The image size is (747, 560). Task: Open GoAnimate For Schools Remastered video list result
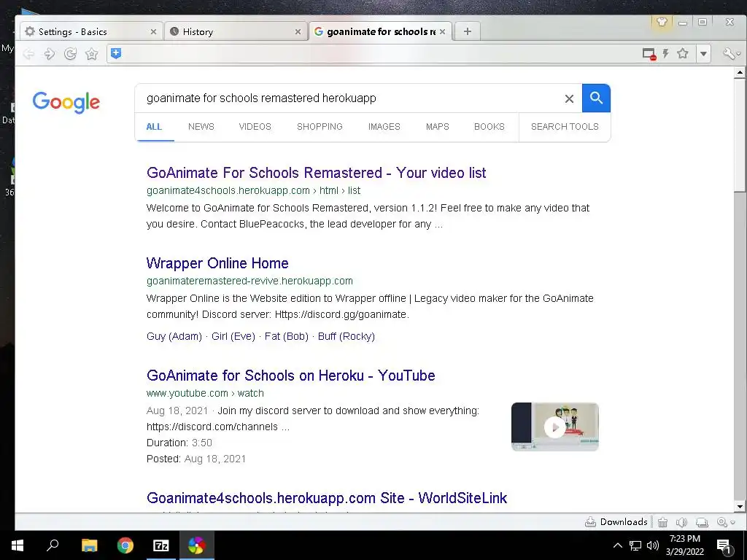pos(317,172)
